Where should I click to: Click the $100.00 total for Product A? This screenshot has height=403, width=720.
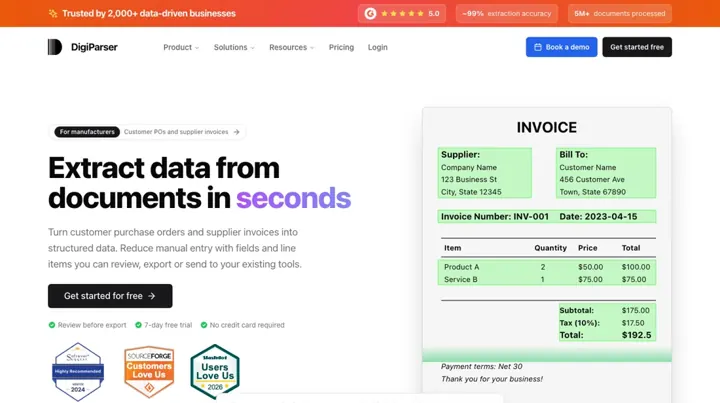point(636,267)
